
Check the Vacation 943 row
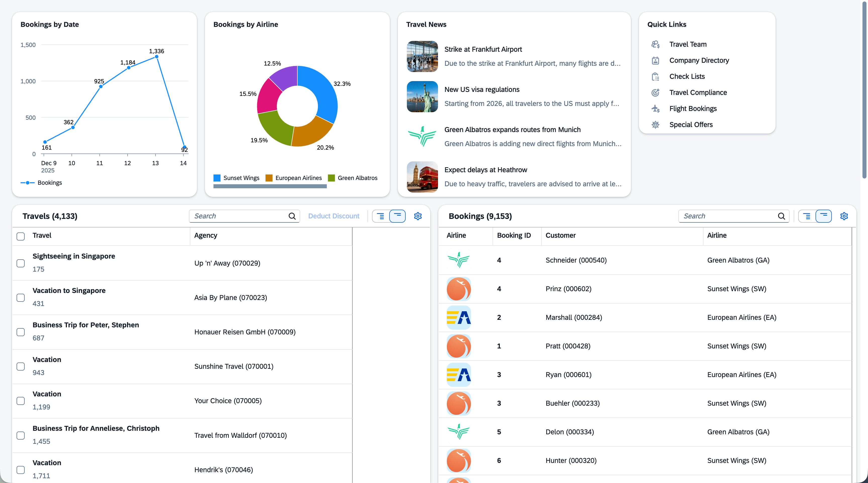click(x=21, y=367)
